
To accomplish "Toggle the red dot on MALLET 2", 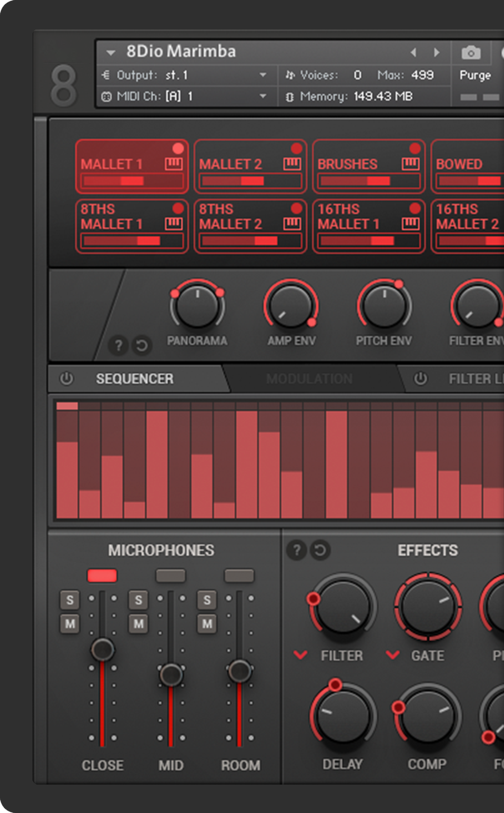I will pyautogui.click(x=297, y=148).
